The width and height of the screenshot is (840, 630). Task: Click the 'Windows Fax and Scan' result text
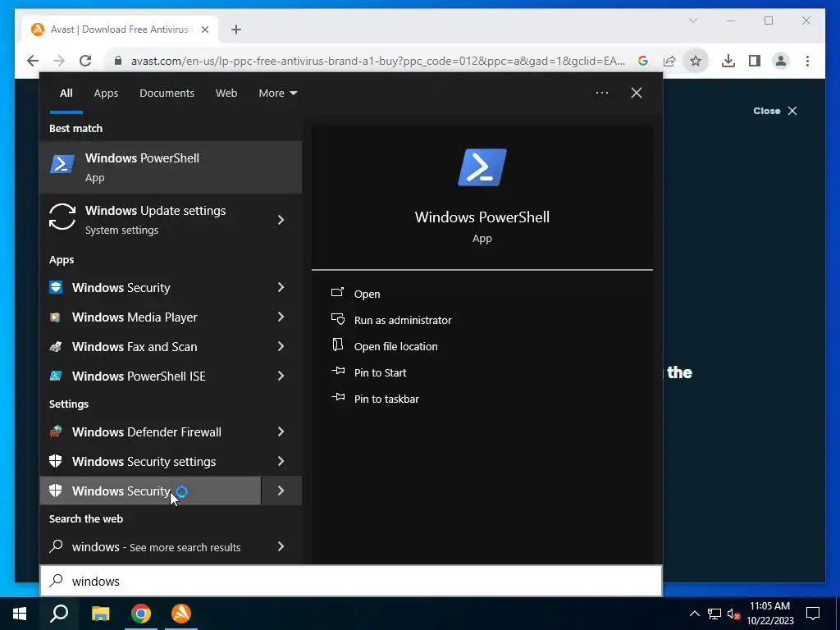[x=135, y=347]
